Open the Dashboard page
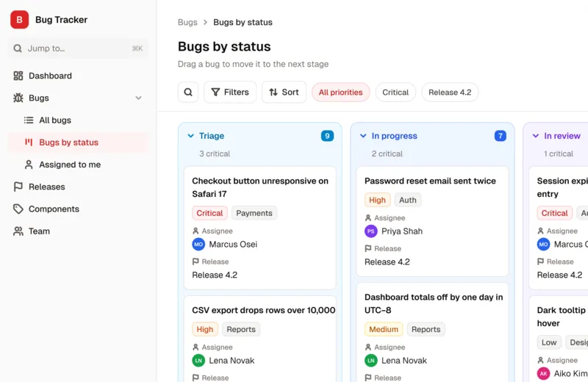588x382 pixels. (x=78, y=76)
